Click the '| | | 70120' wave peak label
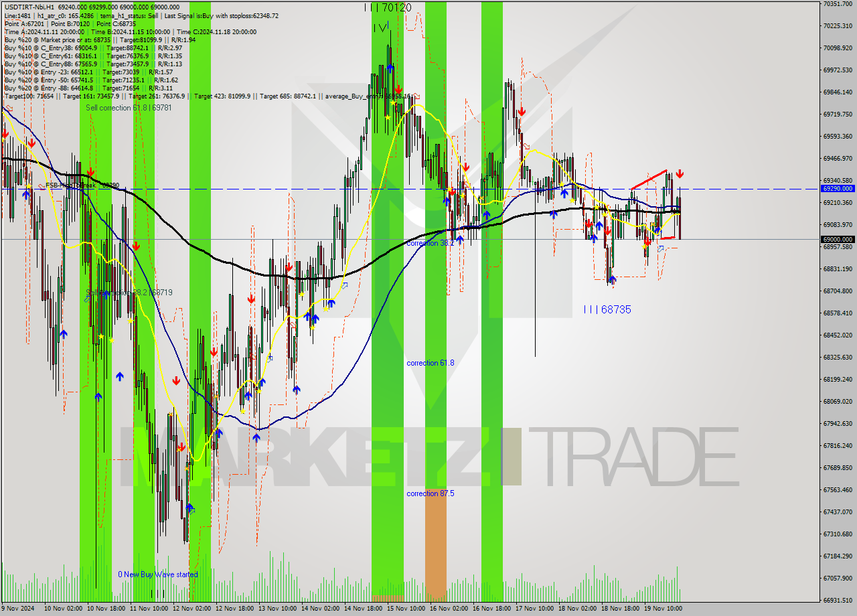857x616 pixels. coord(388,7)
